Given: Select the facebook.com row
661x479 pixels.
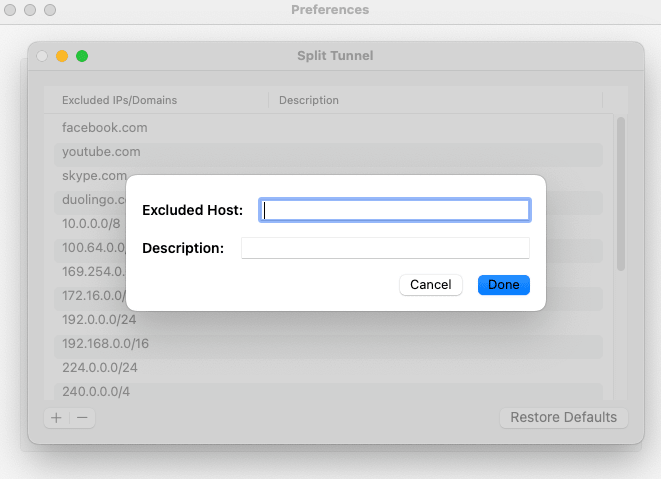Looking at the screenshot, I should tap(328, 128).
